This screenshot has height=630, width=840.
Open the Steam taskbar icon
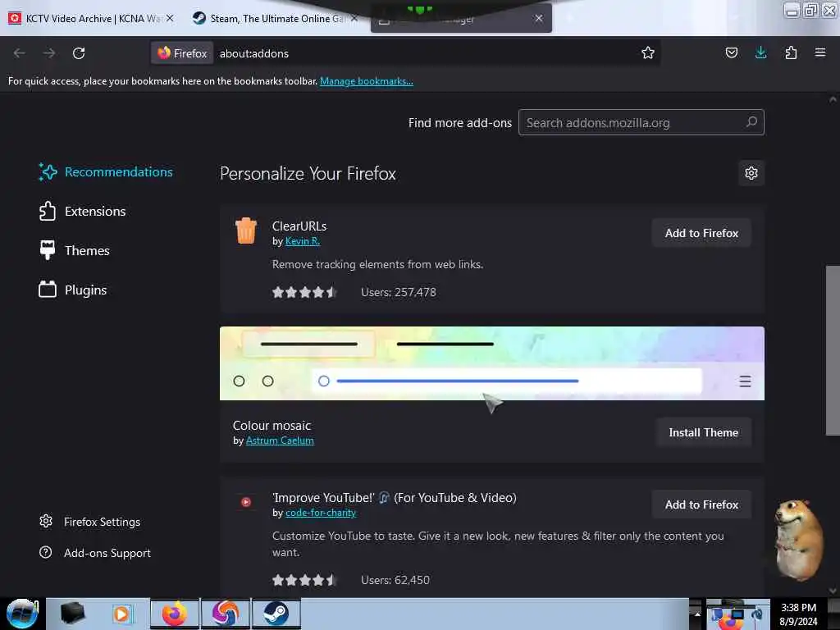pos(276,614)
